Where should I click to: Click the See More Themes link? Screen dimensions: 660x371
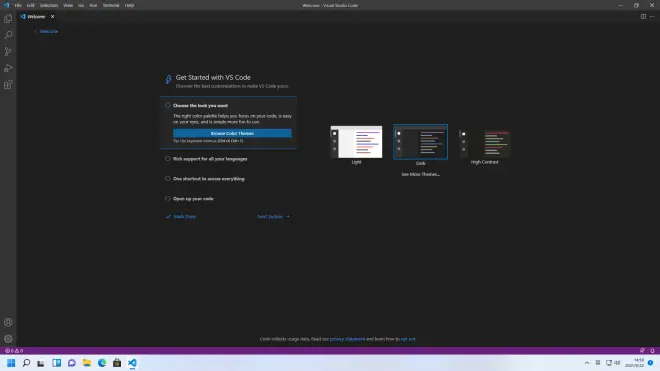420,174
